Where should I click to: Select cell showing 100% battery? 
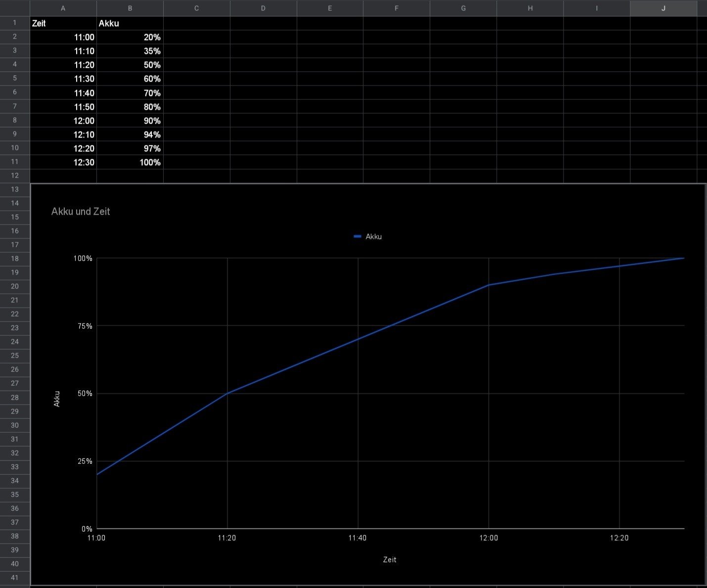(x=130, y=162)
